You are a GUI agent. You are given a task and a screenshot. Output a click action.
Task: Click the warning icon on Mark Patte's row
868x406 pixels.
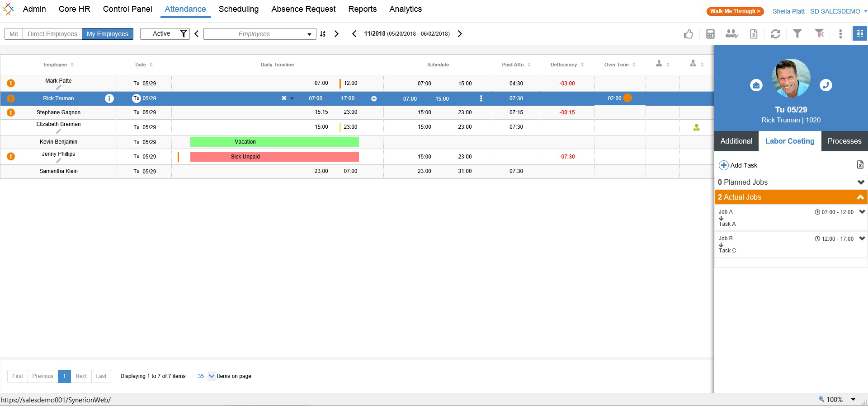tap(11, 83)
